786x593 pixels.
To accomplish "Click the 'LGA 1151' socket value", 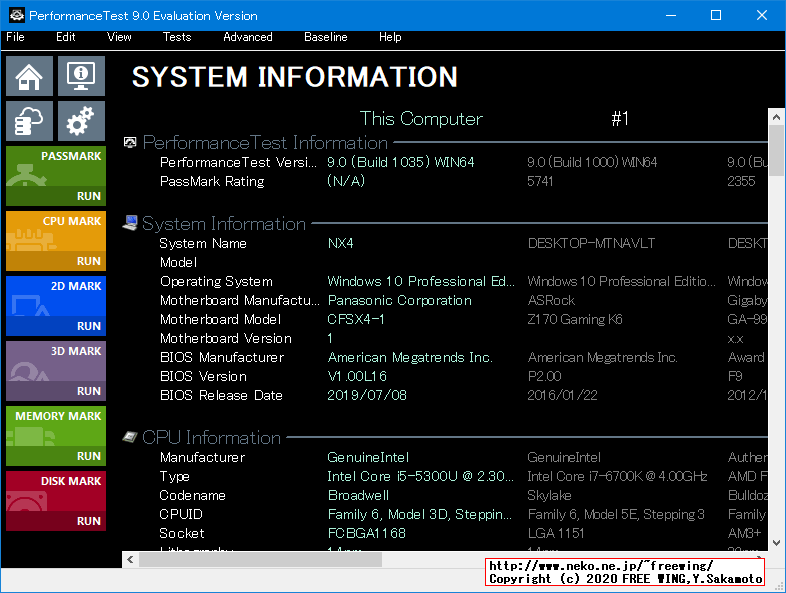I will coord(556,533).
